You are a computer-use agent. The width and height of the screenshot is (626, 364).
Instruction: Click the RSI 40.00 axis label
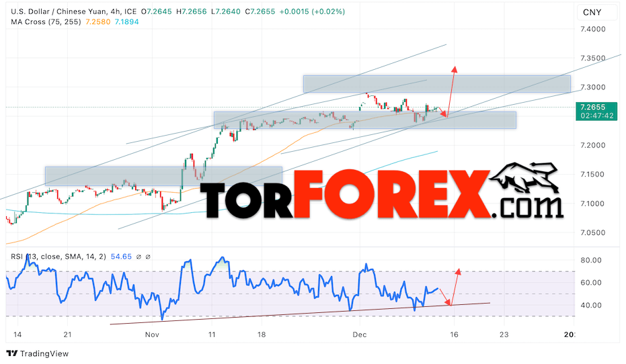coord(591,306)
